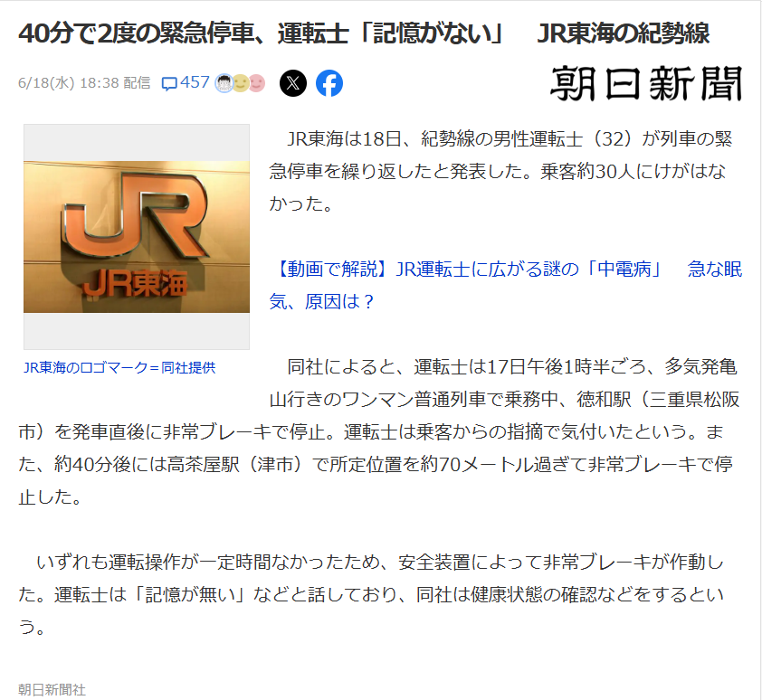Click the paragraph starting いずれも運転操作が
This screenshot has height=700, width=762.
[x=372, y=594]
